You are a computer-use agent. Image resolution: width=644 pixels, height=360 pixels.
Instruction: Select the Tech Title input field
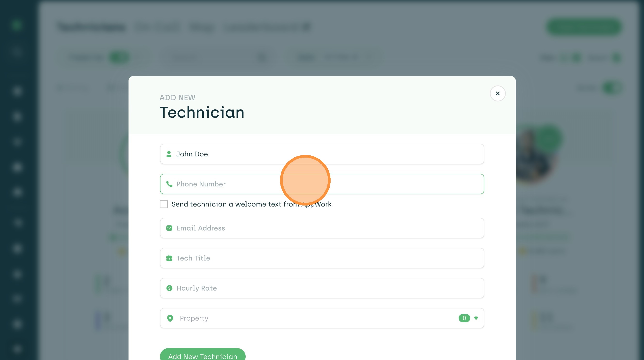pyautogui.click(x=322, y=258)
